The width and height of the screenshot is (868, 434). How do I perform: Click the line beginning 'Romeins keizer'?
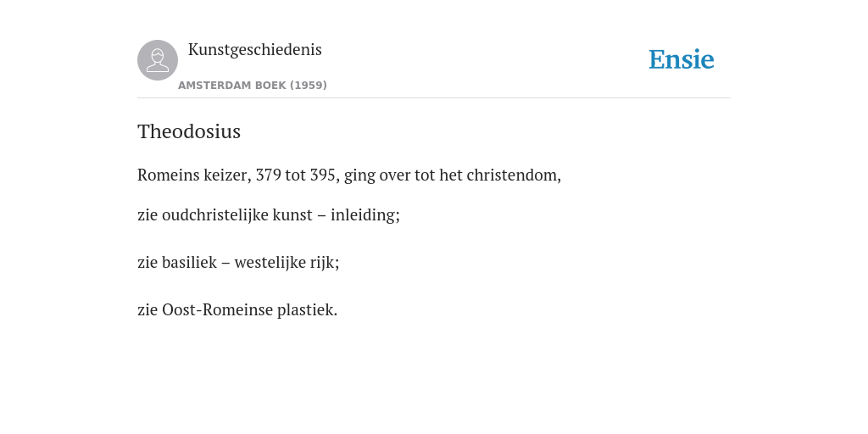coord(349,175)
